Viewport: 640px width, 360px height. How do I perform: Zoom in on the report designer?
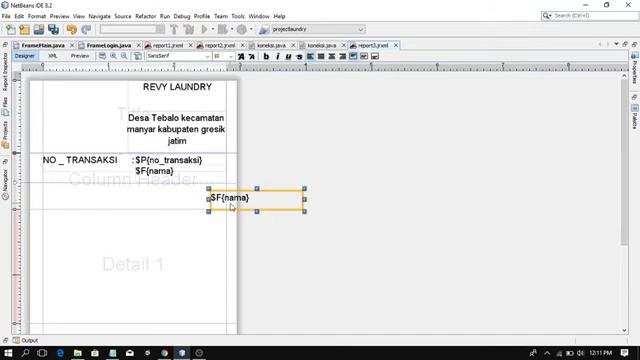113,56
